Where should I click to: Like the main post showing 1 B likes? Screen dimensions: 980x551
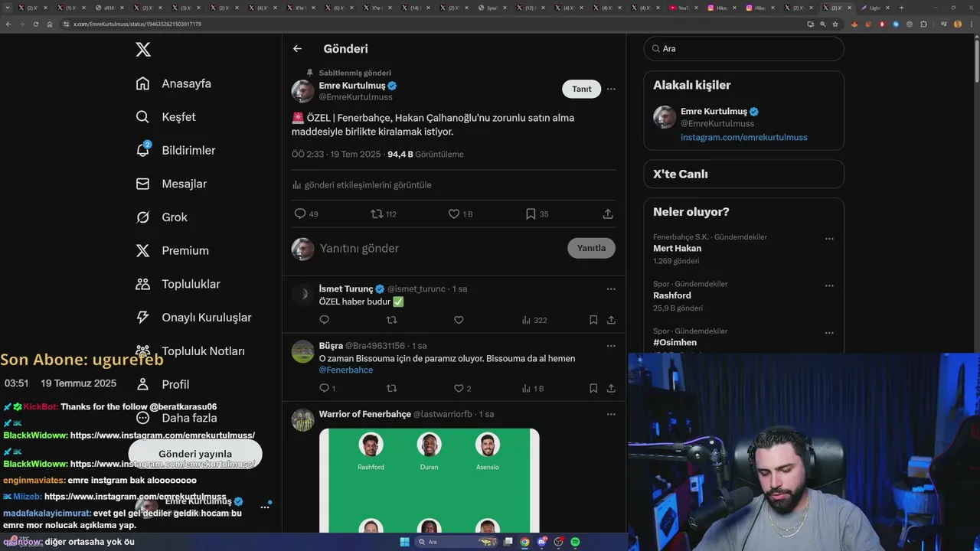[461, 214]
